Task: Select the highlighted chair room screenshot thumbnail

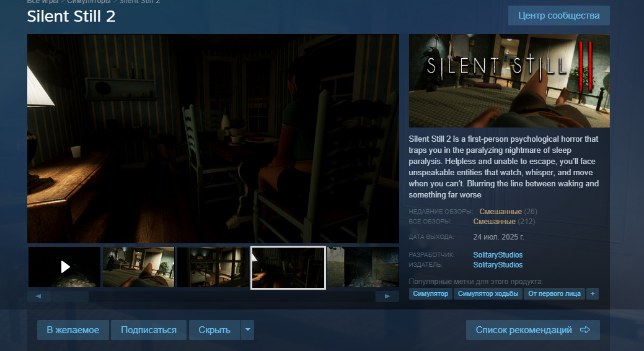Action: tap(288, 267)
